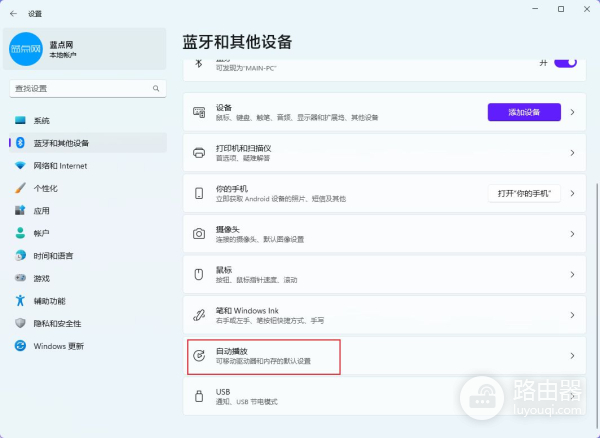
Task: Expand 你的手机 row chevron
Action: point(572,193)
